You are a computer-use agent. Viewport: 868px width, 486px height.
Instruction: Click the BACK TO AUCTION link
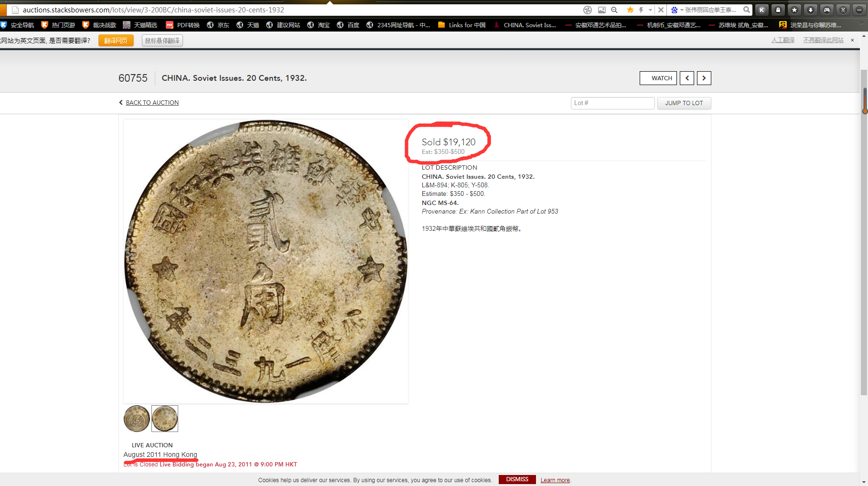(x=152, y=103)
